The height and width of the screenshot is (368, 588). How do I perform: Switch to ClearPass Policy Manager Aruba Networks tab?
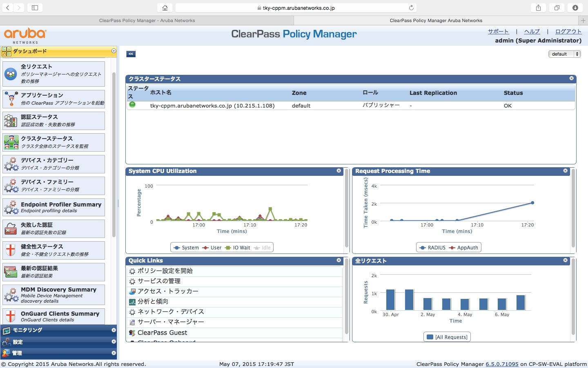pos(436,20)
